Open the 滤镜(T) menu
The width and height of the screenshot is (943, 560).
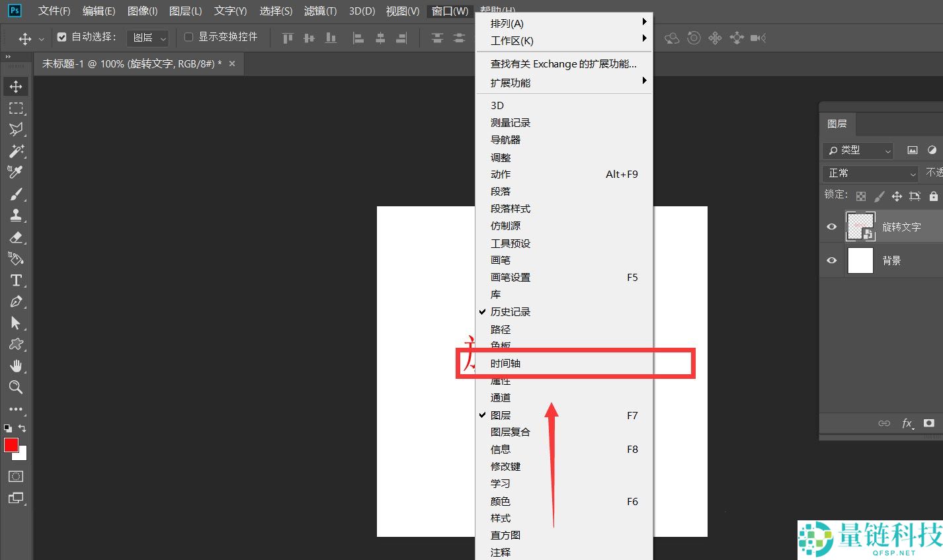(x=320, y=11)
